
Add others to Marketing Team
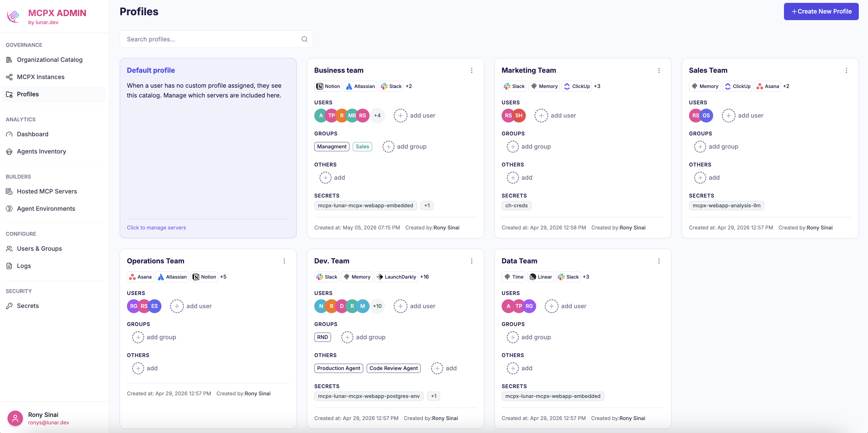(x=519, y=177)
